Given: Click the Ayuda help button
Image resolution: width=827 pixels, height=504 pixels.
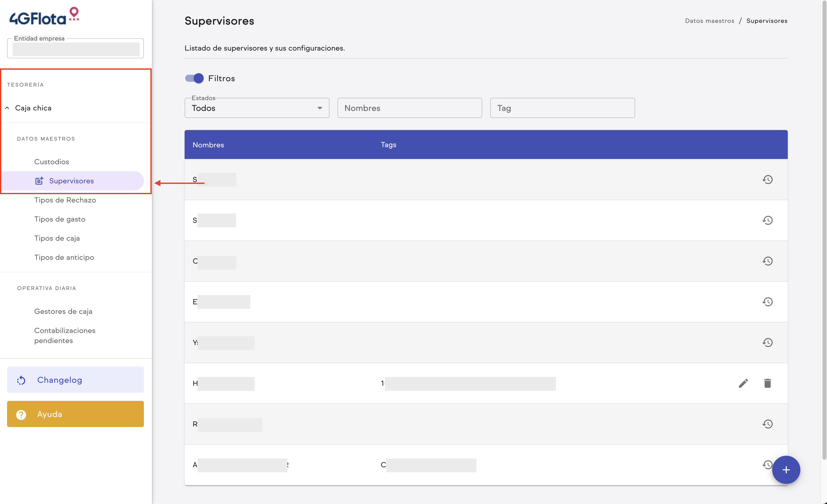Looking at the screenshot, I should (x=75, y=414).
